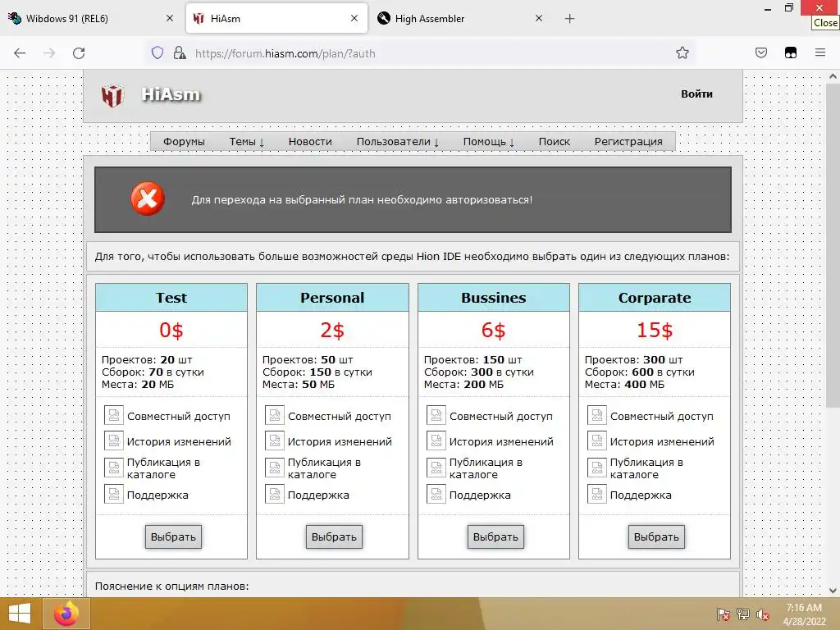This screenshot has height=630, width=840.
Task: Close the High Assembler tab
Action: pyautogui.click(x=539, y=18)
